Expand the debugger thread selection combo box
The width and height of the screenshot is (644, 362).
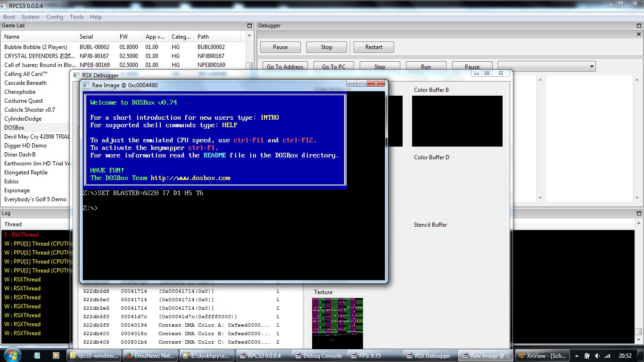[546, 66]
